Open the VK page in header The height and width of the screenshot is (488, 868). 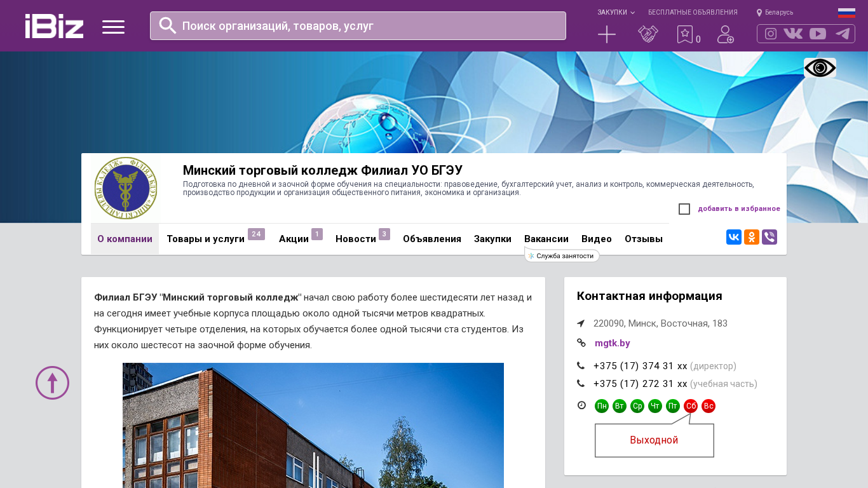pos(793,34)
